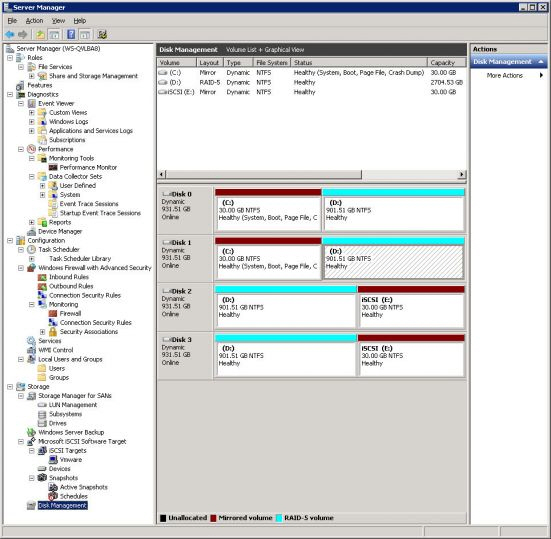The height and width of the screenshot is (539, 551).
Task: Select the Device Manager icon in tree
Action: [x=32, y=232]
